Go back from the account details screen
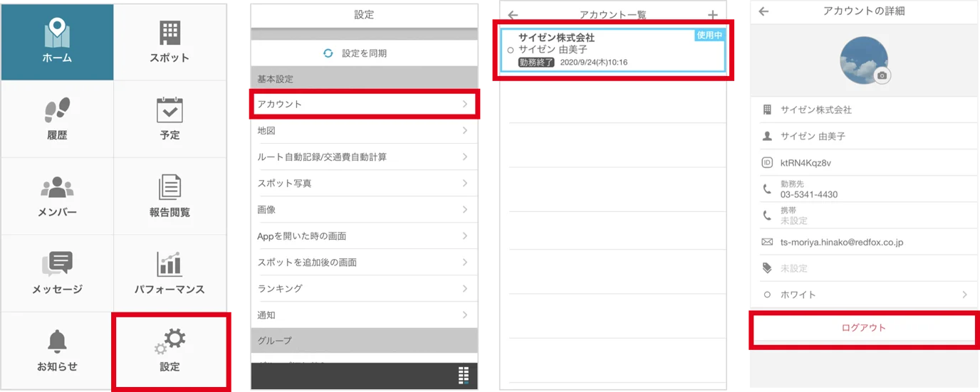 coord(763,11)
